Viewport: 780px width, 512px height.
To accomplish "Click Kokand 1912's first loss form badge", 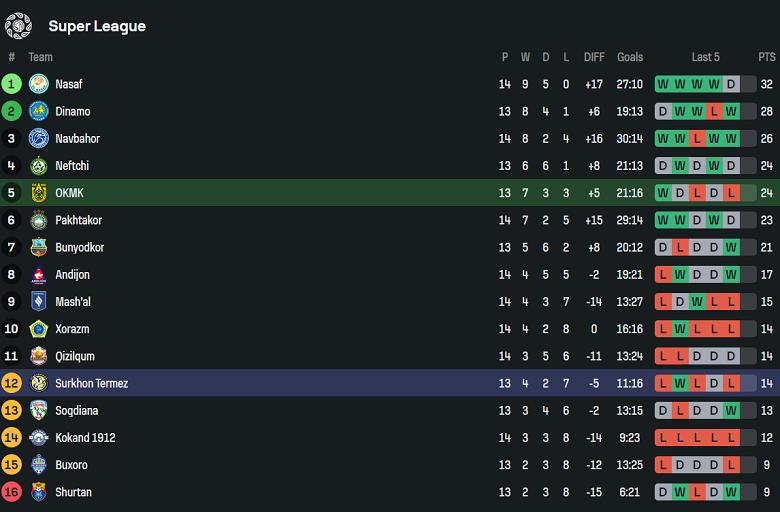I will 663,437.
